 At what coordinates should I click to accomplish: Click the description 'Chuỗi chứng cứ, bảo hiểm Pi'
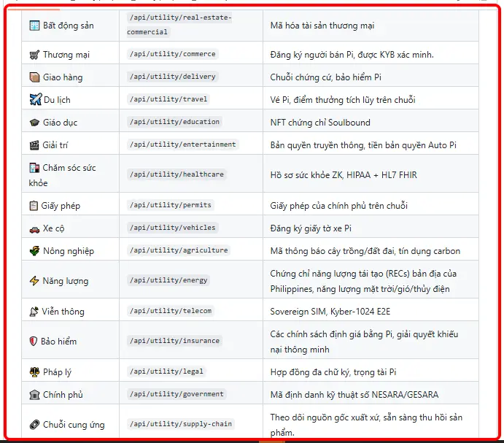click(x=325, y=77)
